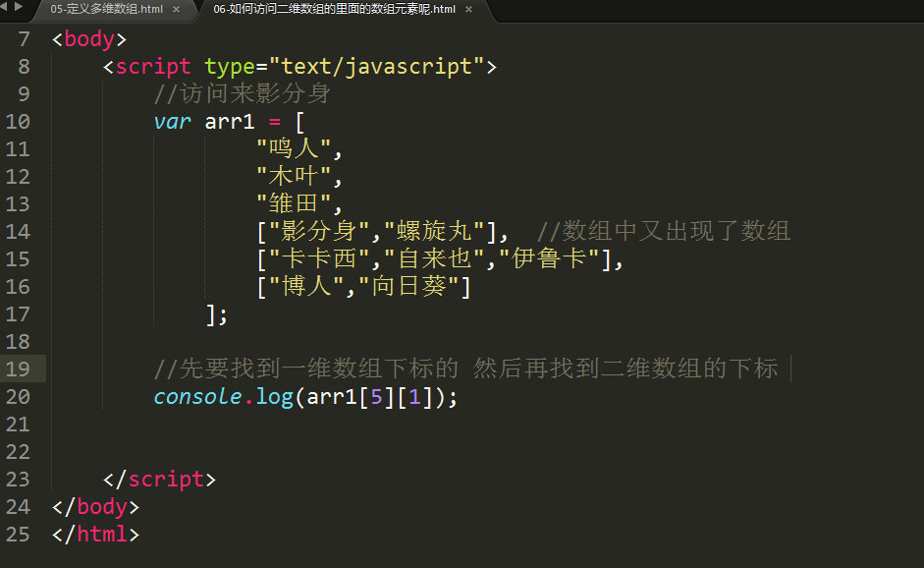Click the closing body tag on line 24

[x=95, y=507]
